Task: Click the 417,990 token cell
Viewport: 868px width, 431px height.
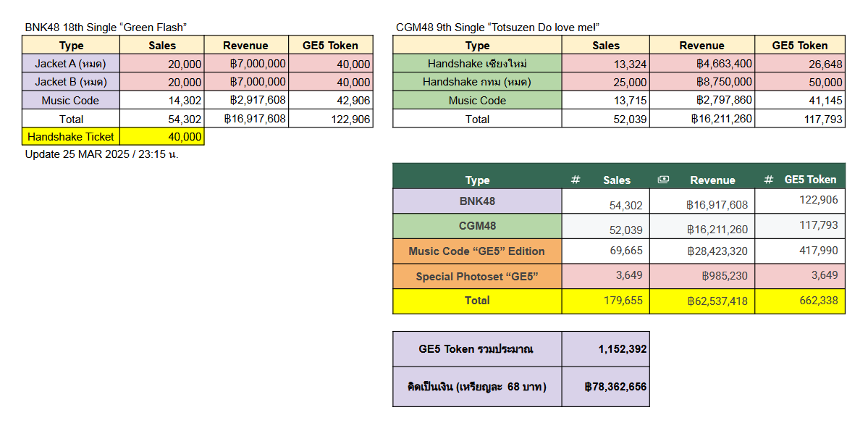Action: click(801, 251)
